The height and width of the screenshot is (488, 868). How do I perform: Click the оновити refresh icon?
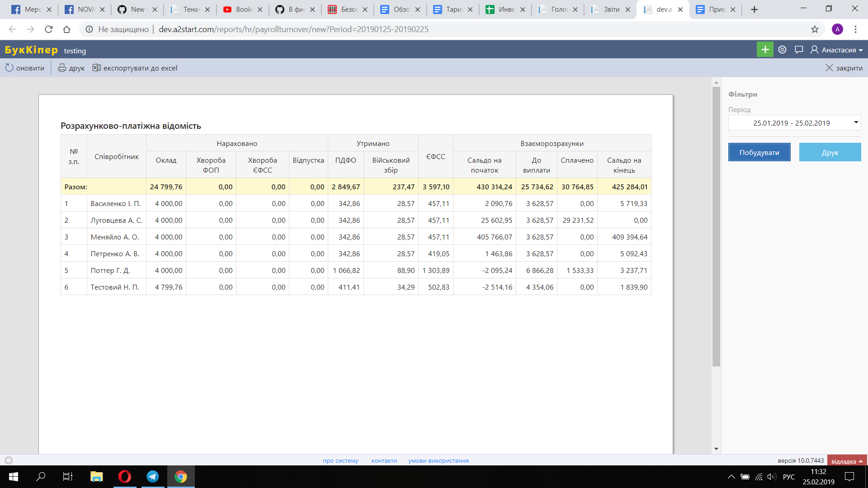pyautogui.click(x=9, y=68)
